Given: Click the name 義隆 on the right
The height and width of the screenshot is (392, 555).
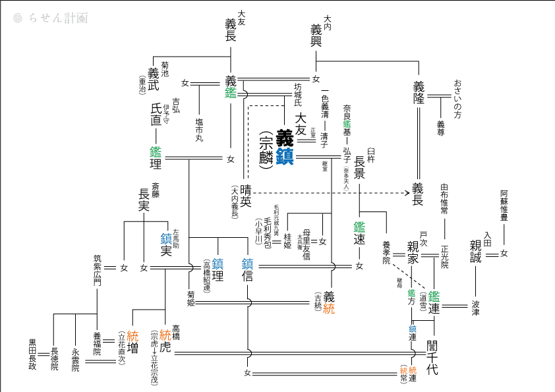Looking at the screenshot, I should 419,93.
